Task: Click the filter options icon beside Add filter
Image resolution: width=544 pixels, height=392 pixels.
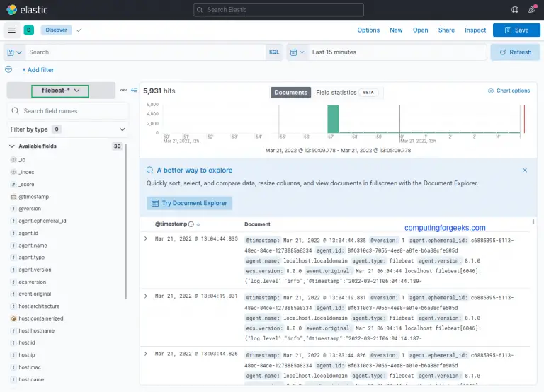Action: click(8, 70)
